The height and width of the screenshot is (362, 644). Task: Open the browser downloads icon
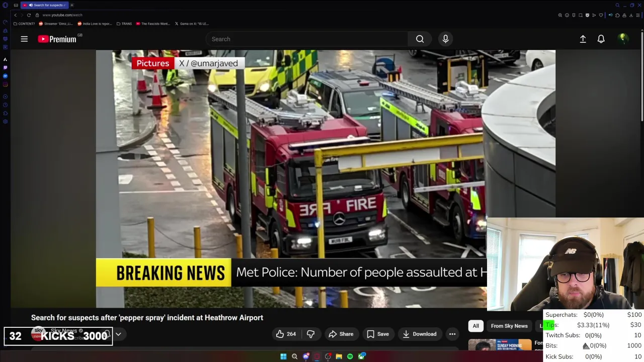[631, 15]
